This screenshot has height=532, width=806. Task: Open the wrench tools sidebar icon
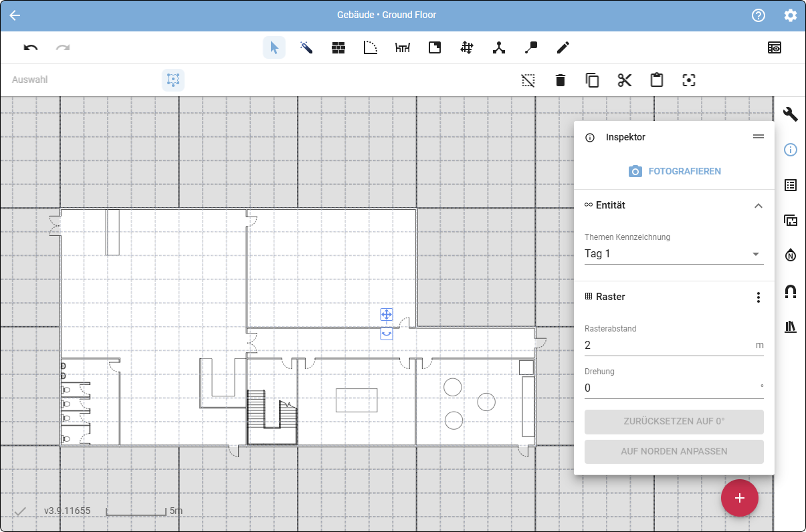coord(791,114)
